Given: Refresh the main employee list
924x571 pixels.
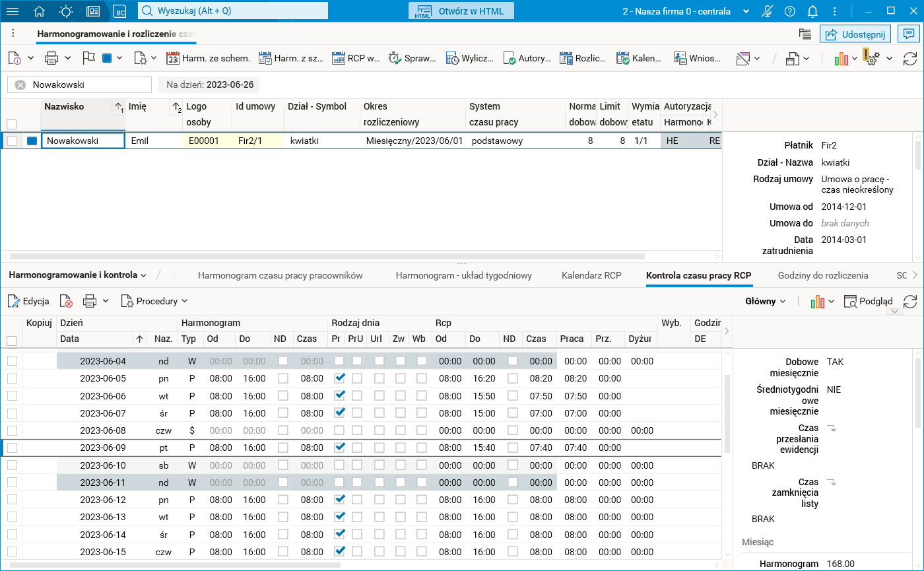Looking at the screenshot, I should (x=910, y=59).
